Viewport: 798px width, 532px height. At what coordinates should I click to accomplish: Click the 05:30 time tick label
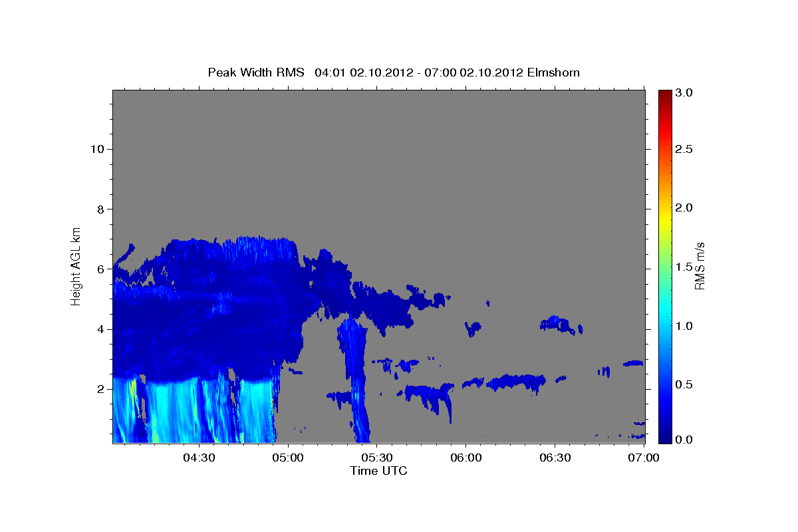376,458
